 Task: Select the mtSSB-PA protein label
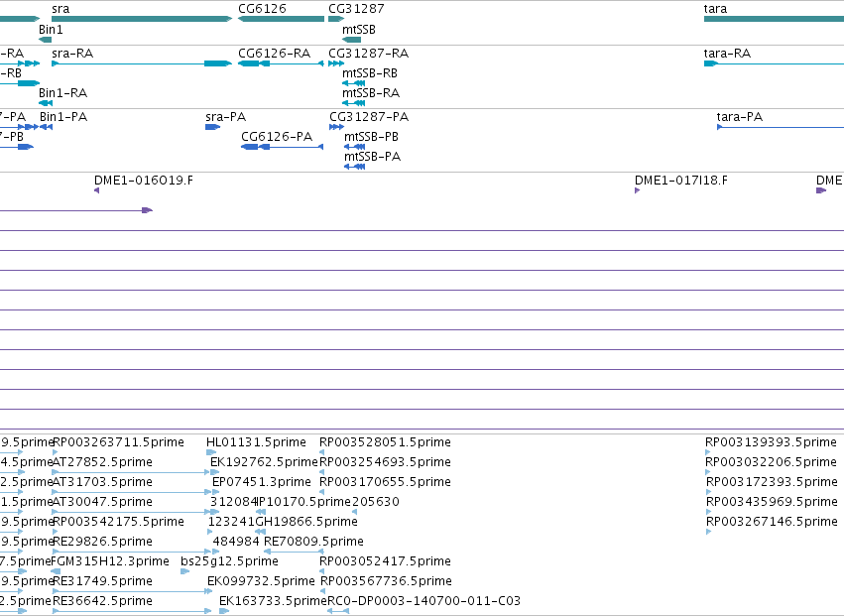coord(373,157)
